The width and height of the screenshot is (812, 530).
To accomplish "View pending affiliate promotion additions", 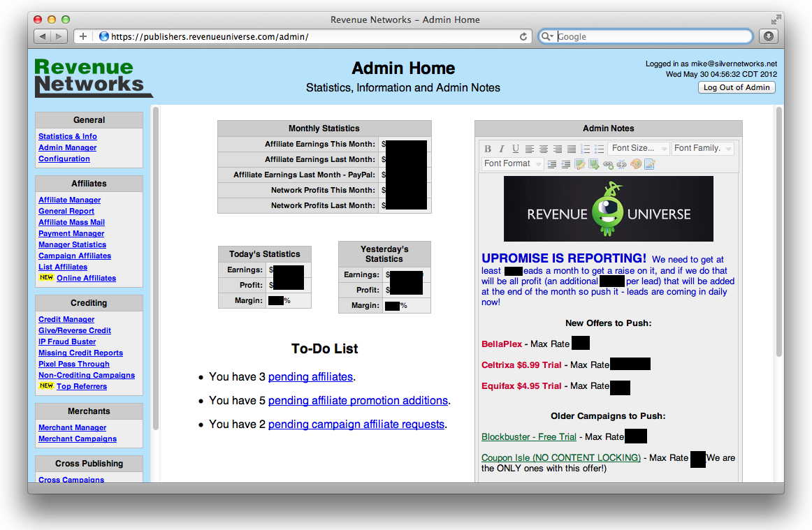I will coord(358,401).
